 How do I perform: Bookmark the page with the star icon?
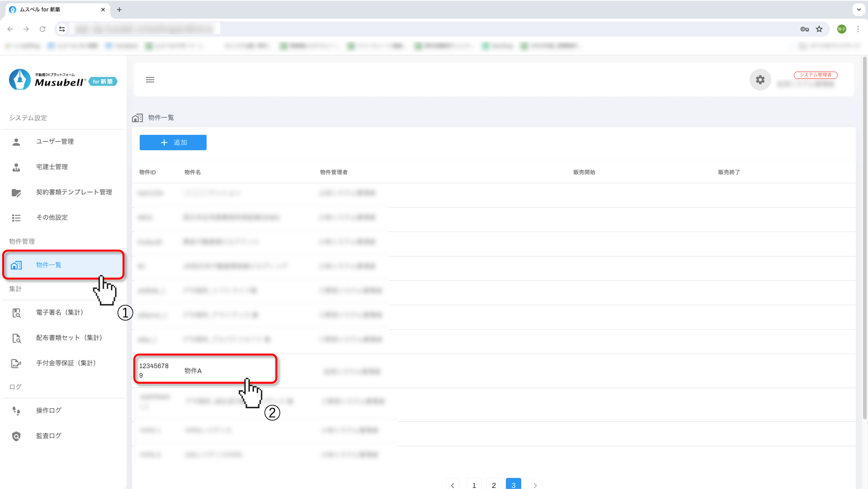pyautogui.click(x=819, y=29)
